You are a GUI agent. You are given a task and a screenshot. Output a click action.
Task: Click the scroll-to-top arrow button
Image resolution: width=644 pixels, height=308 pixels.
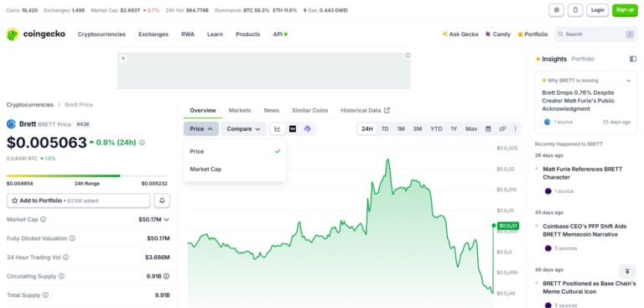click(627, 271)
